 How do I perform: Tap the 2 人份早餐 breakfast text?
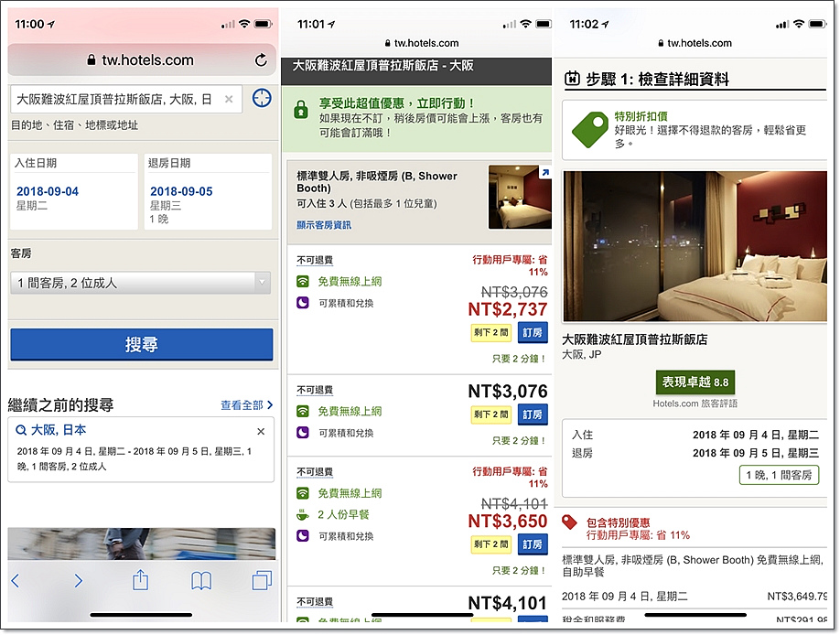tap(343, 515)
